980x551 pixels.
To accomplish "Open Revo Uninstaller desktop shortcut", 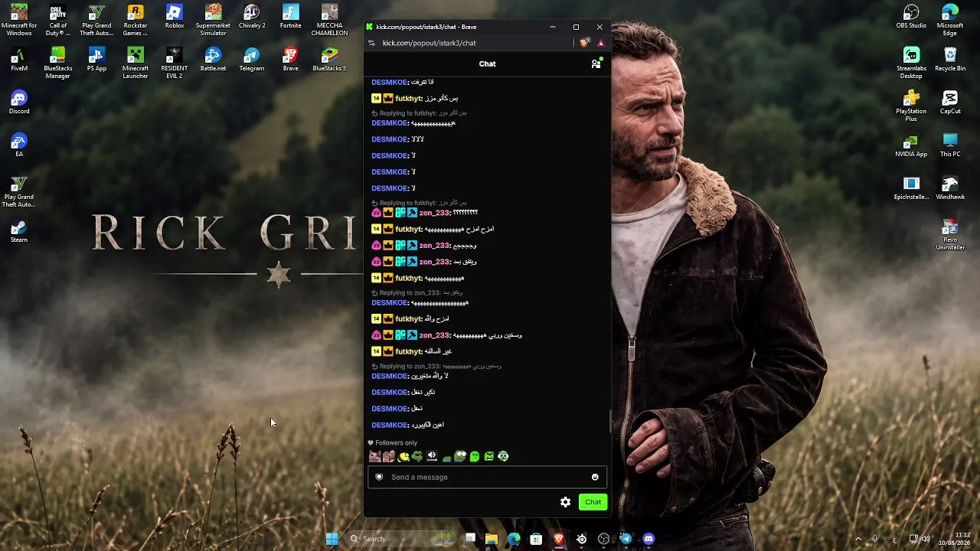I will tap(950, 235).
